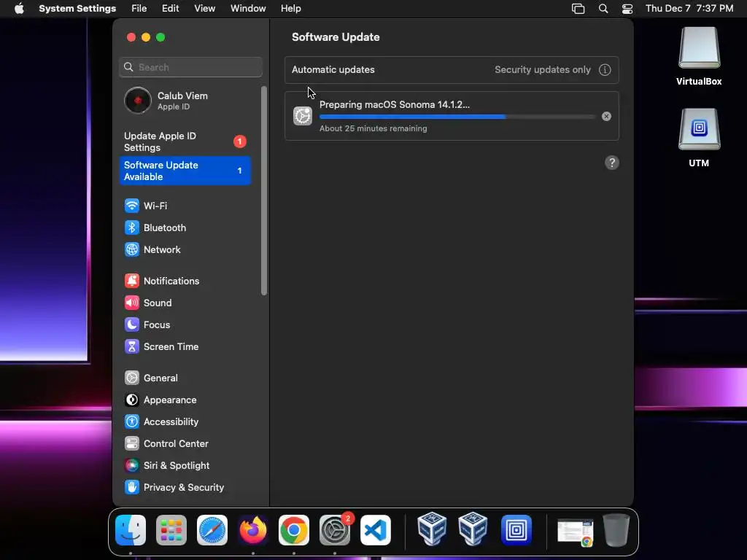Click the Software Update heading
This screenshot has width=747, height=560.
(336, 37)
